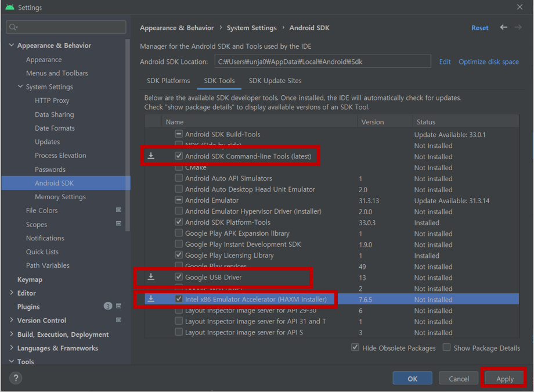Select the SDK Tools tab
This screenshot has height=392, width=534.
click(219, 81)
